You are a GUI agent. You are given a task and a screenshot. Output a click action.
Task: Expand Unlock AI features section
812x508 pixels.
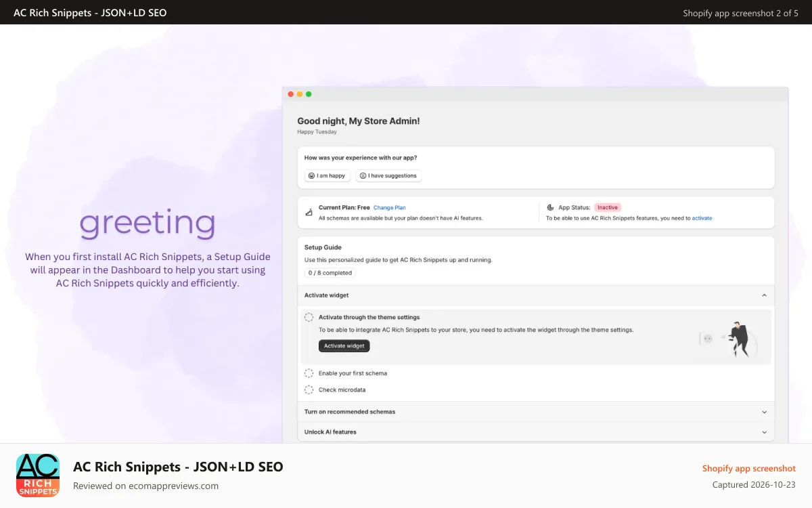coord(536,432)
